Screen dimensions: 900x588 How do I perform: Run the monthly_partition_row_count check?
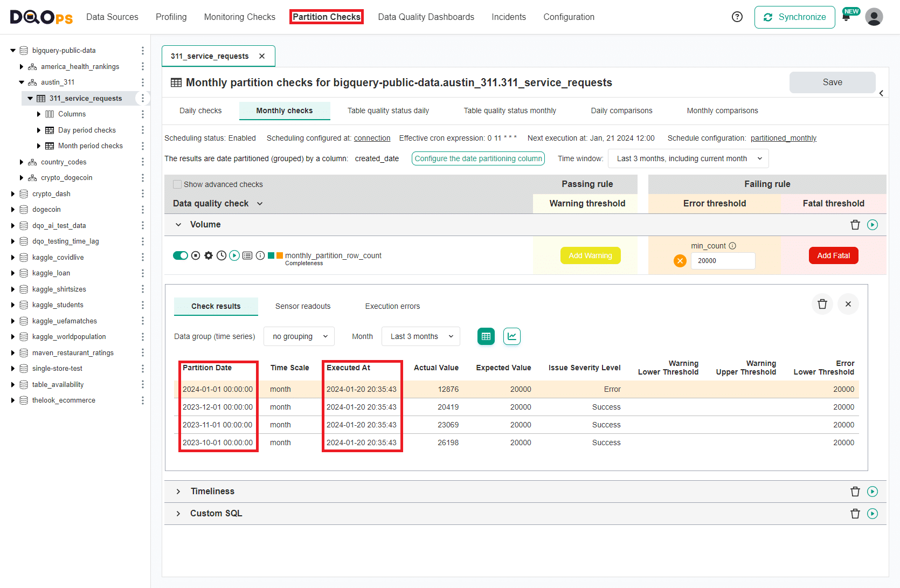coord(234,255)
